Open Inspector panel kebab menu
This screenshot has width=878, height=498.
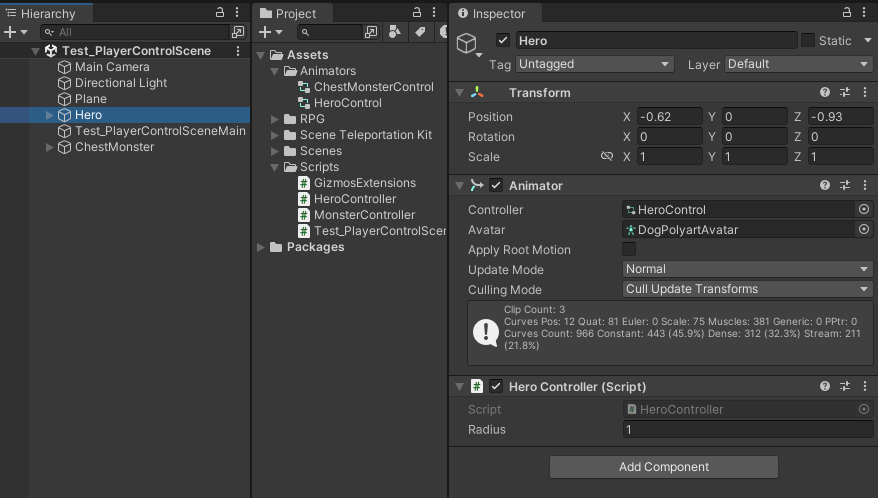pos(864,12)
